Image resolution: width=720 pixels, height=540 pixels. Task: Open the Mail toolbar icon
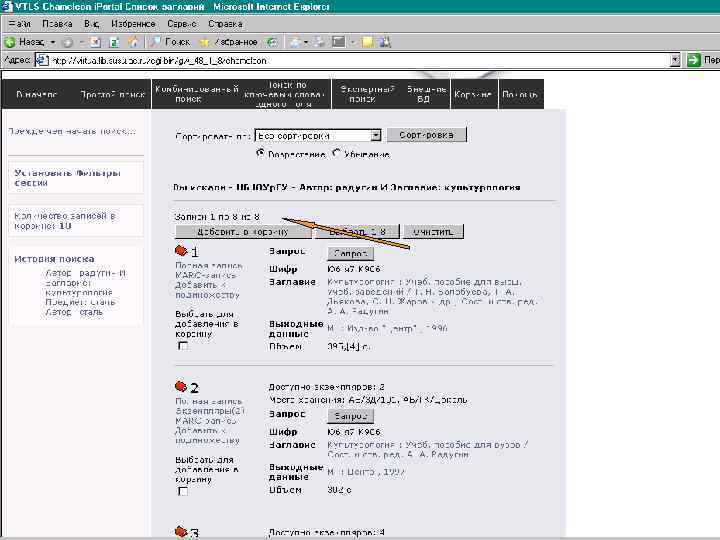click(295, 42)
